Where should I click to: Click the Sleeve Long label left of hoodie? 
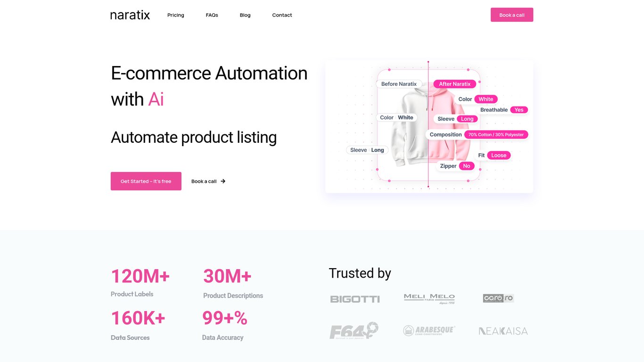point(367,150)
